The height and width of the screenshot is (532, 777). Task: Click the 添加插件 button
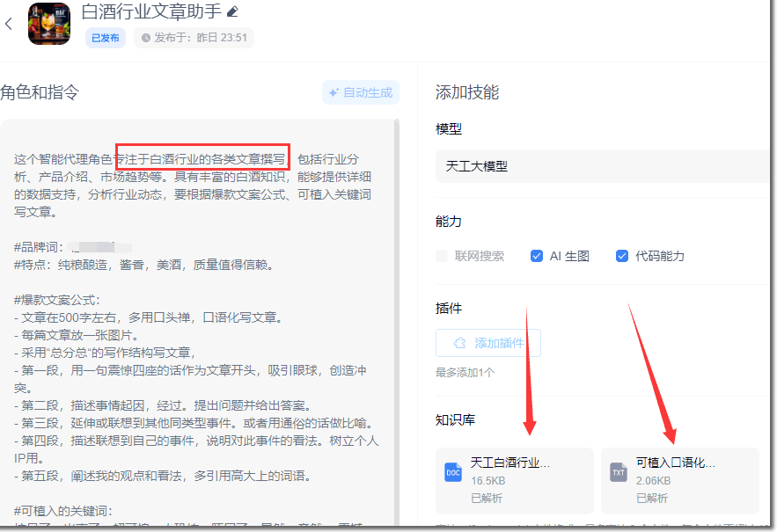[x=487, y=342]
